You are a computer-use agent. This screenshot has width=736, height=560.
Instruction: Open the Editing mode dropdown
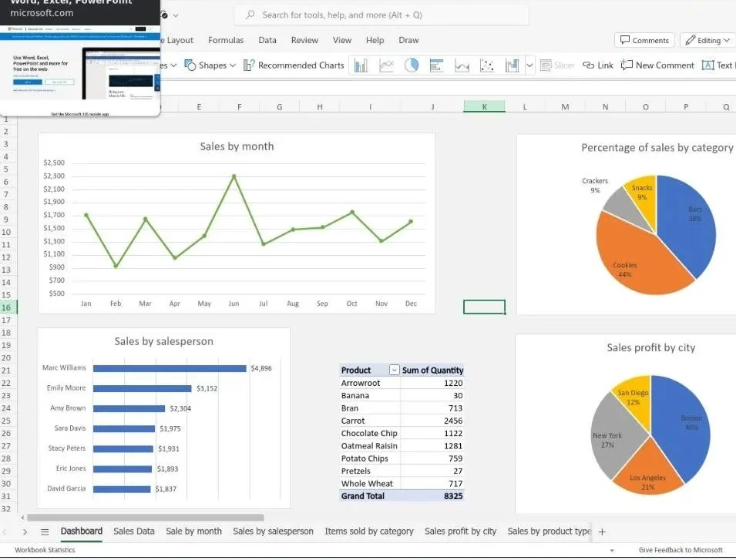707,40
